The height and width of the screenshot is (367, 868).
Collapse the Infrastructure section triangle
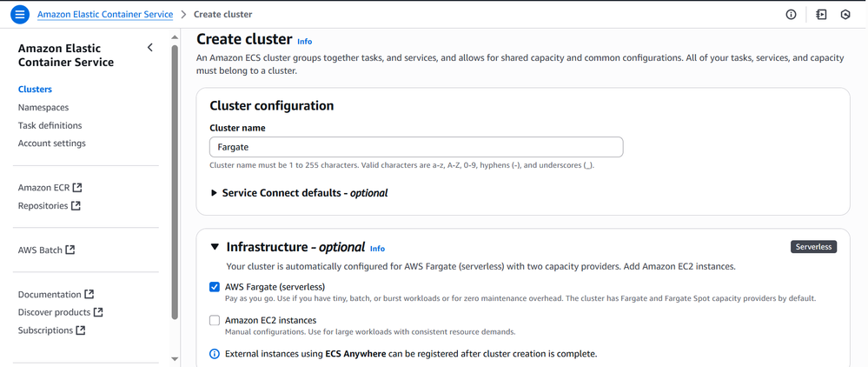pyautogui.click(x=215, y=247)
